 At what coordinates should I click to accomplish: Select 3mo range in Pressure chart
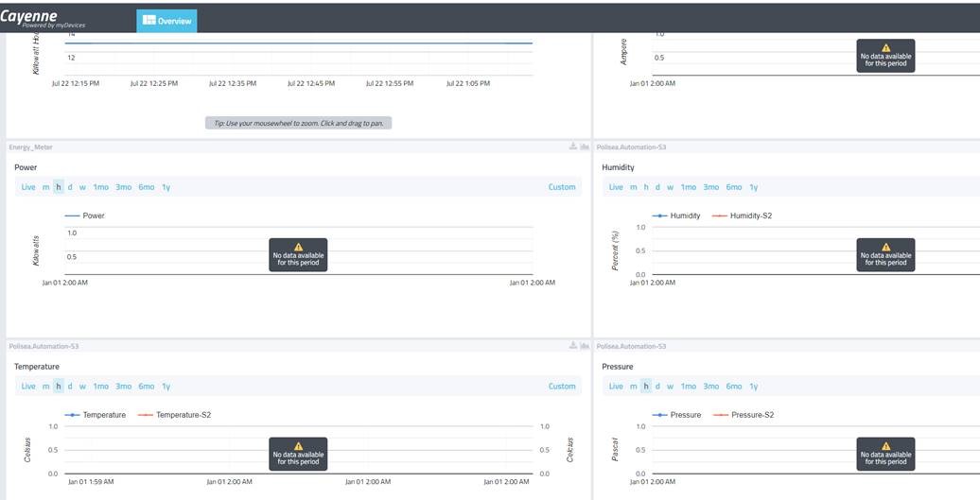click(711, 386)
